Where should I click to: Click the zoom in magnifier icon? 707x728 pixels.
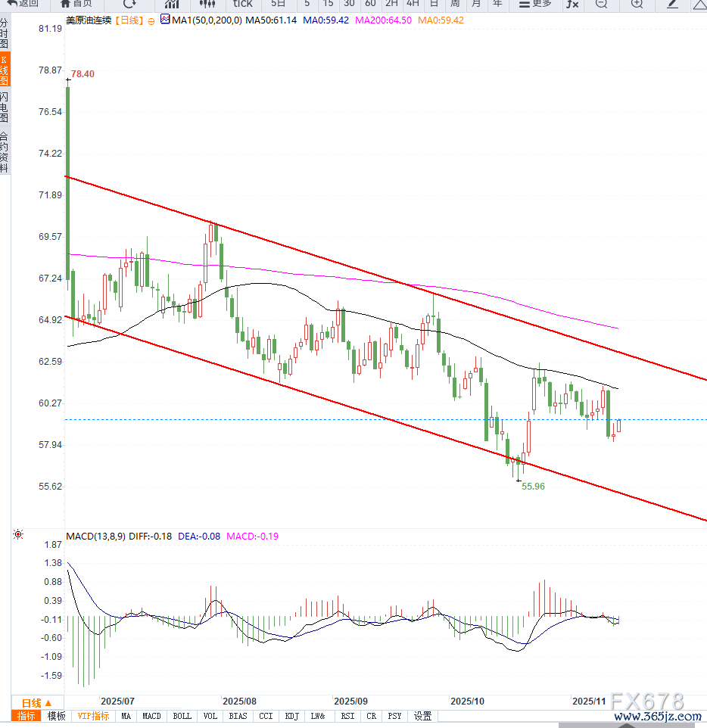coord(637,4)
